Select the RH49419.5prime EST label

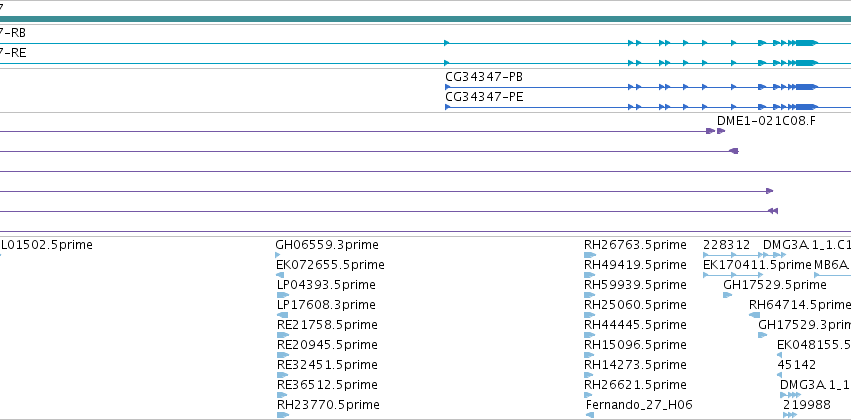pos(635,265)
